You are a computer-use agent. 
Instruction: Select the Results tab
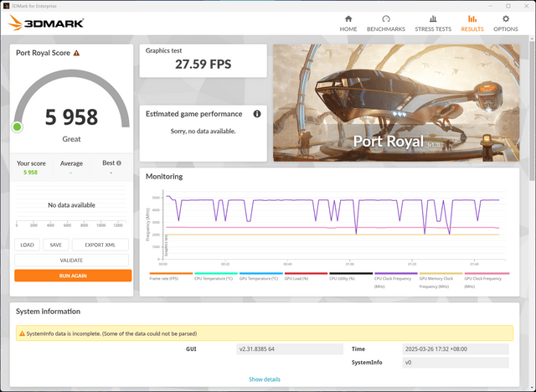tap(472, 23)
